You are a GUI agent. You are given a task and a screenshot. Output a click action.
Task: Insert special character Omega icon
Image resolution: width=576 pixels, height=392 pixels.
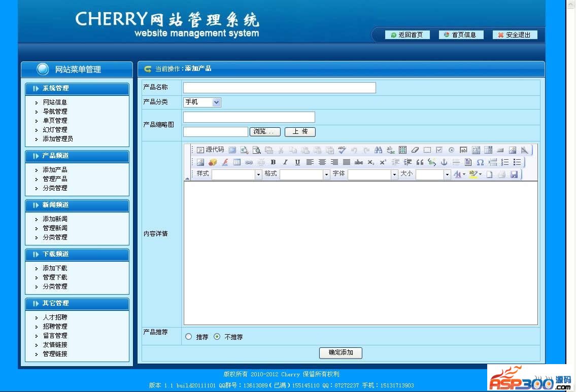tap(480, 162)
